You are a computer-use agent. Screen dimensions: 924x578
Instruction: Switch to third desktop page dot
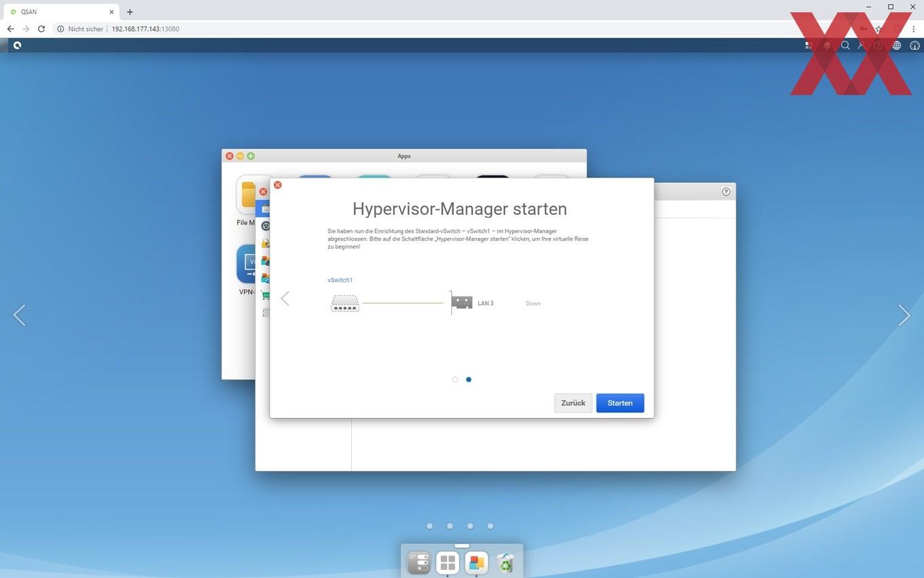(470, 526)
